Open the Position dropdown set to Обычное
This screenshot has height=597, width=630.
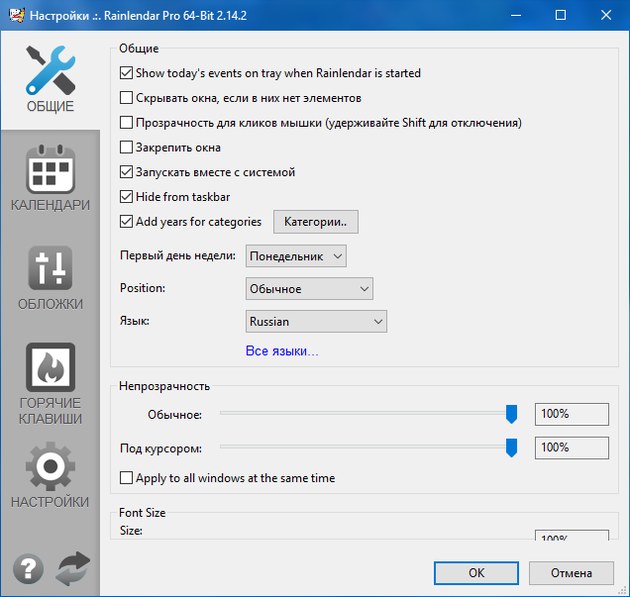tap(309, 289)
